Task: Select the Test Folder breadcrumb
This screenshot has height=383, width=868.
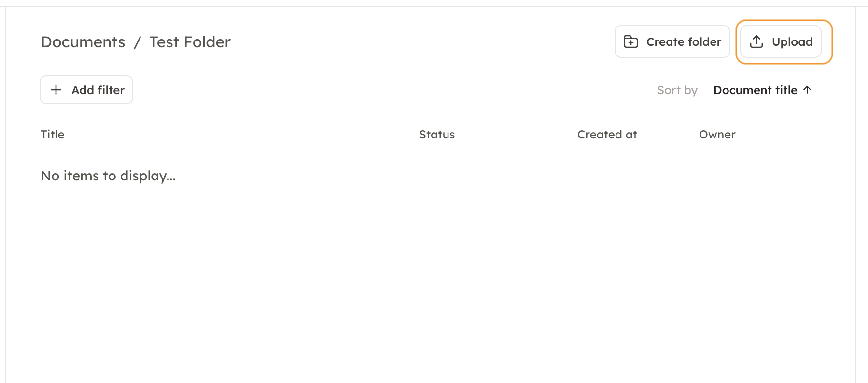Action: pos(190,42)
